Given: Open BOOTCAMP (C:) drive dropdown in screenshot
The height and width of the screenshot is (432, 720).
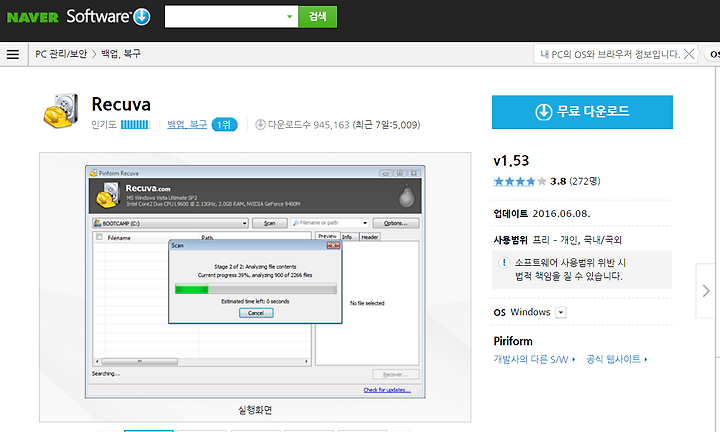Looking at the screenshot, I should [x=171, y=223].
